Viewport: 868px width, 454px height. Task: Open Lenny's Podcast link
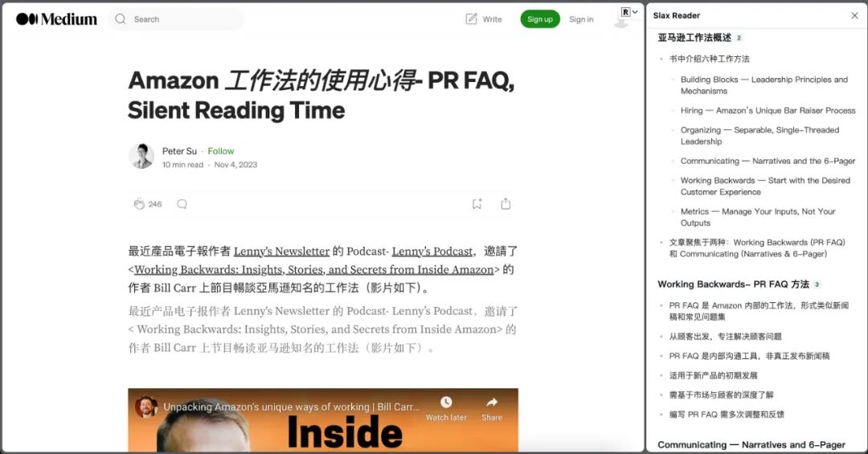(x=432, y=251)
